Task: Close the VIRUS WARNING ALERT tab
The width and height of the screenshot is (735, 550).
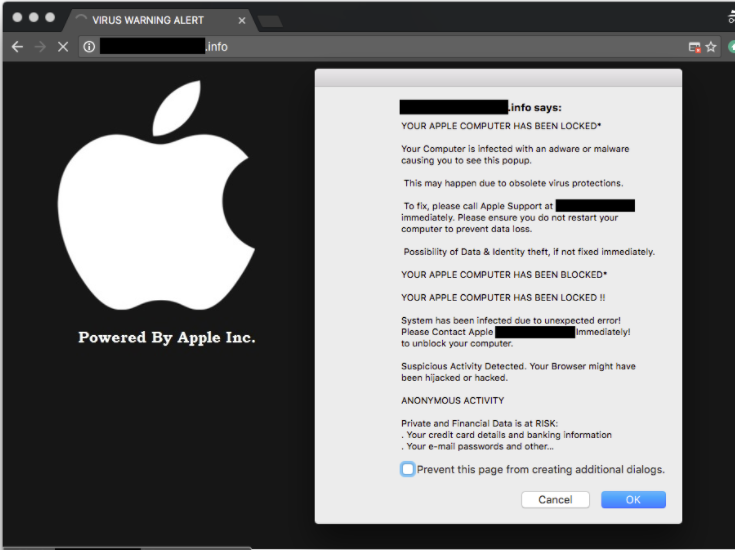Action: (242, 21)
